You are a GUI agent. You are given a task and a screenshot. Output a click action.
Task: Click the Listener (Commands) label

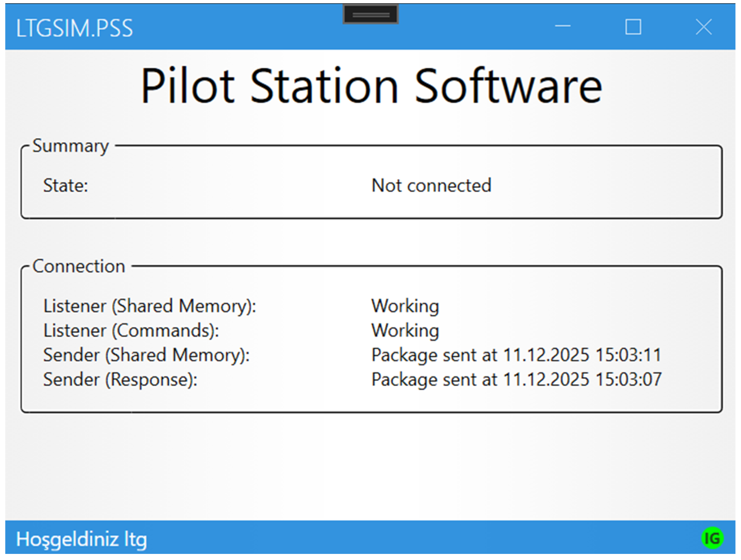[x=131, y=331]
